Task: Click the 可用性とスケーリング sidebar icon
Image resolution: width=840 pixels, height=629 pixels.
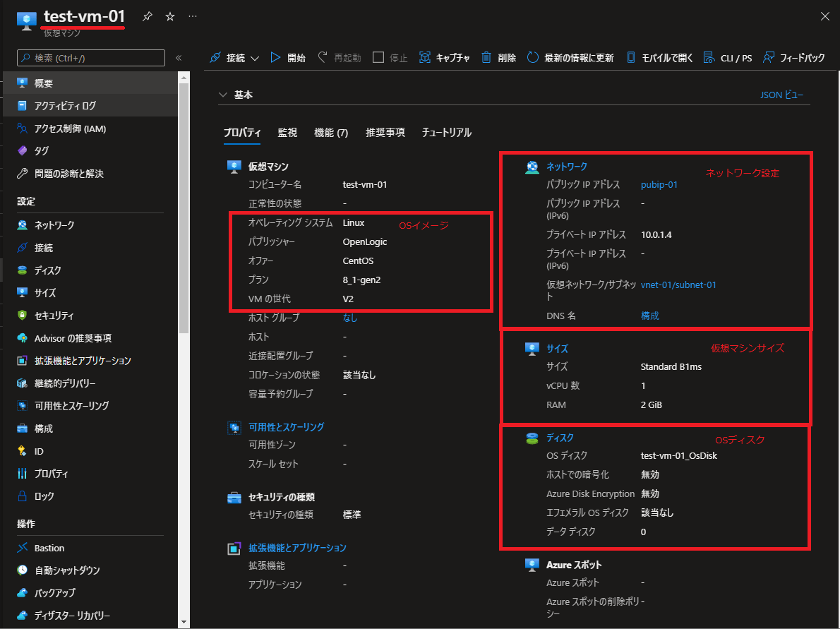Action: pyautogui.click(x=22, y=406)
